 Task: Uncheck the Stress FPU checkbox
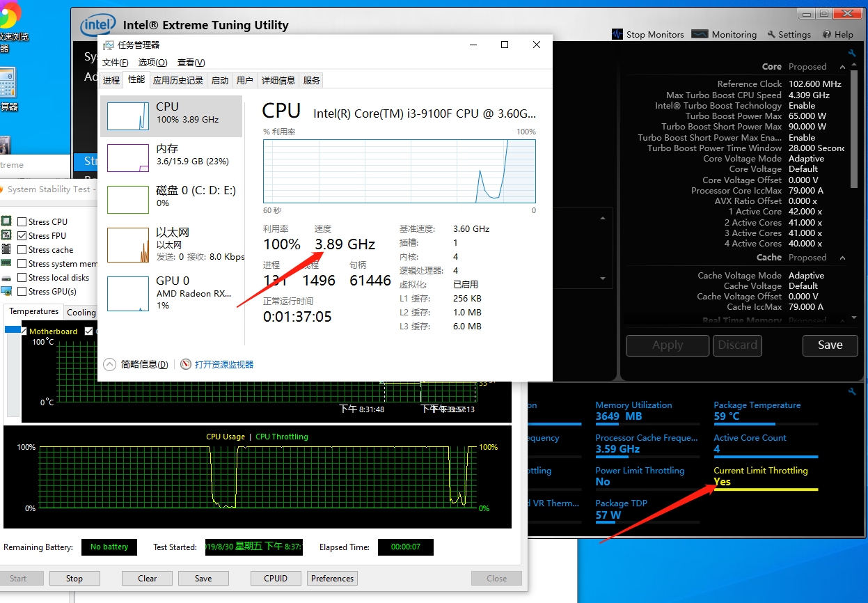point(22,235)
